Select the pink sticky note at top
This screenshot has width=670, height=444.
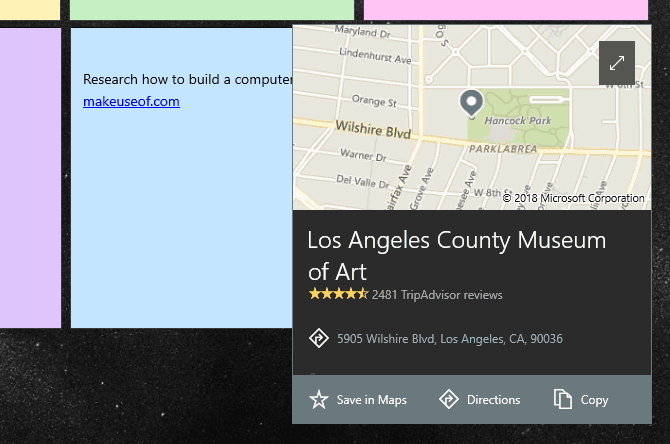[506, 9]
